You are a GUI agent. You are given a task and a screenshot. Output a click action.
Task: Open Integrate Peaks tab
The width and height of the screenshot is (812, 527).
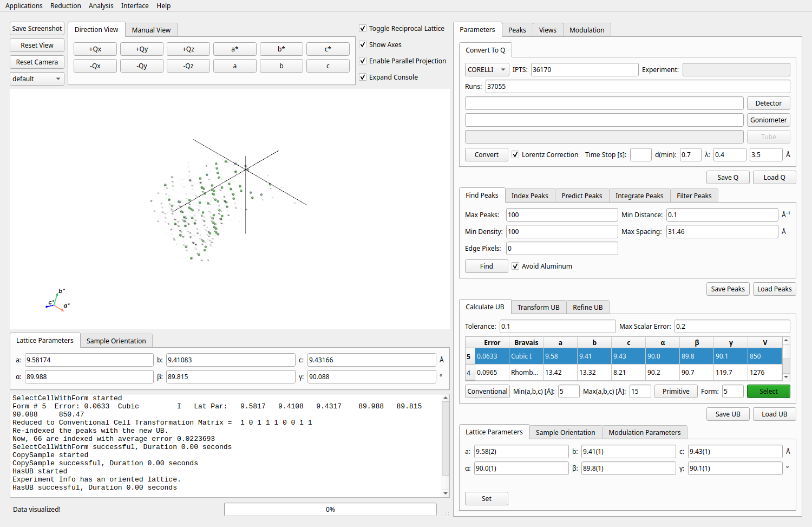(x=639, y=196)
